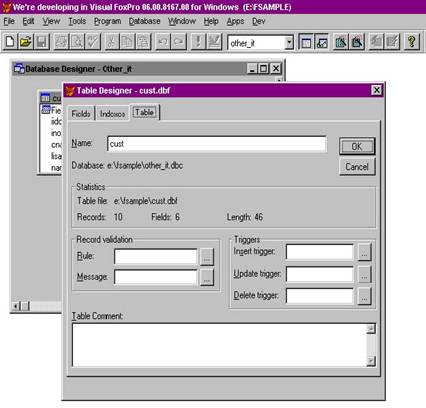Select the Table tab
This screenshot has width=426, height=408.
(x=145, y=112)
